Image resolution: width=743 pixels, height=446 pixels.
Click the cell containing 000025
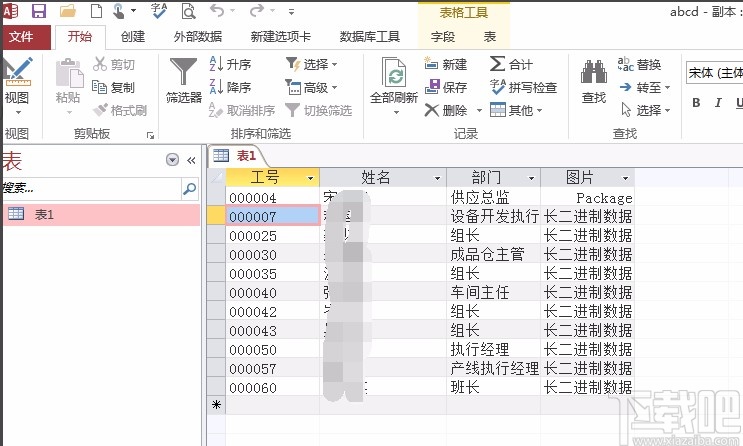272,235
